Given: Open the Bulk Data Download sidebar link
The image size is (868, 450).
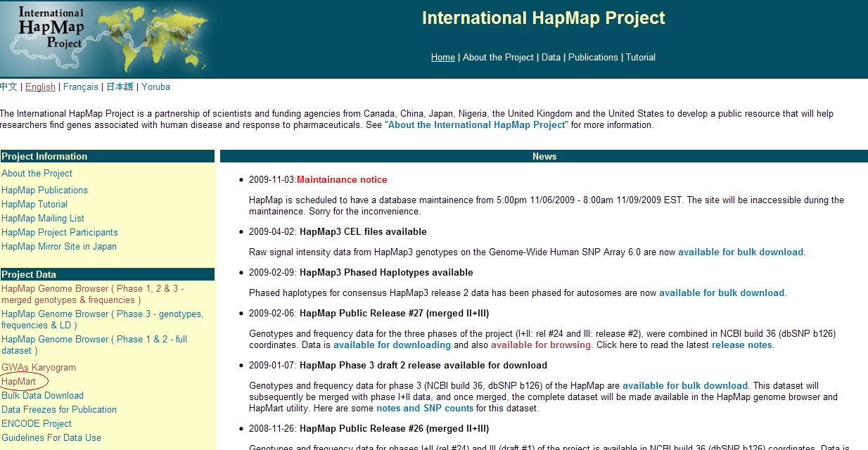Looking at the screenshot, I should [43, 396].
